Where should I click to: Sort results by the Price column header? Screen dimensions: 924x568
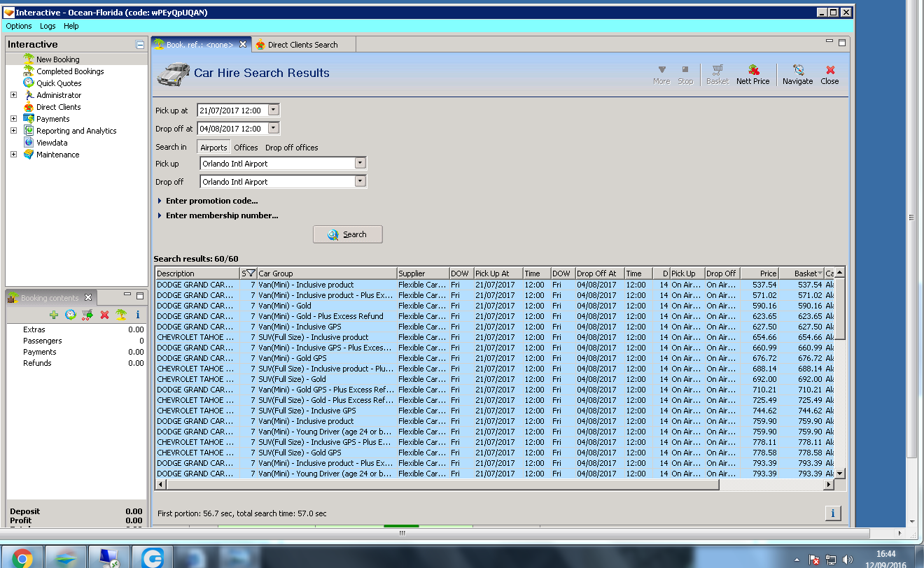[759, 274]
